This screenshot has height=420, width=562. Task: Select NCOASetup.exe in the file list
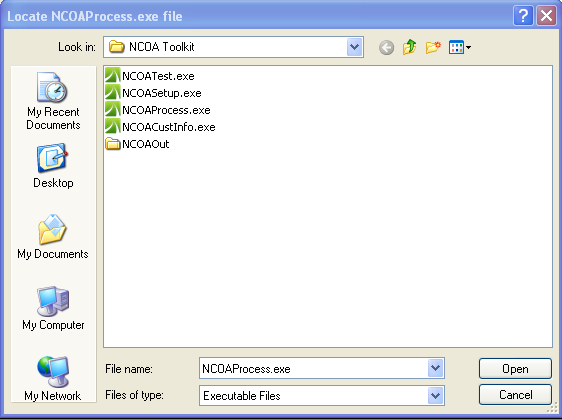[153, 93]
